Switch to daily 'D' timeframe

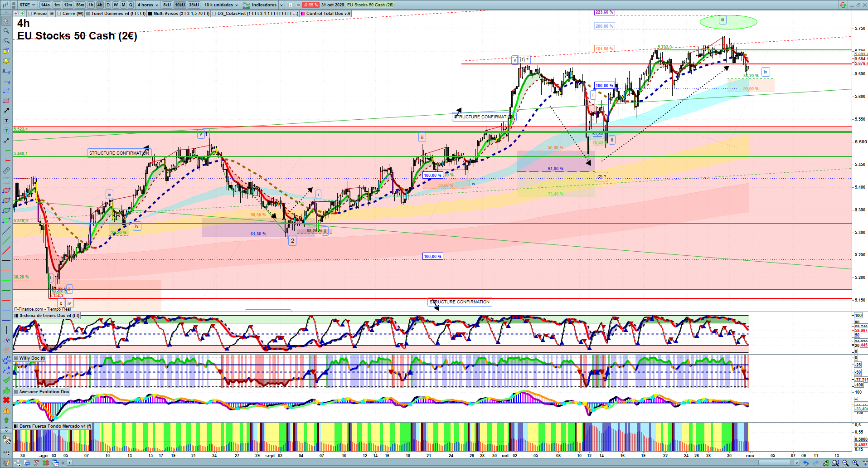(108, 5)
